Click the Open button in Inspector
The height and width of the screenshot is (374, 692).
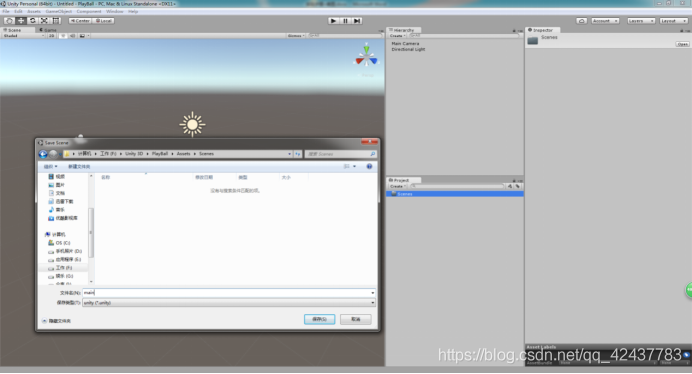tap(682, 44)
